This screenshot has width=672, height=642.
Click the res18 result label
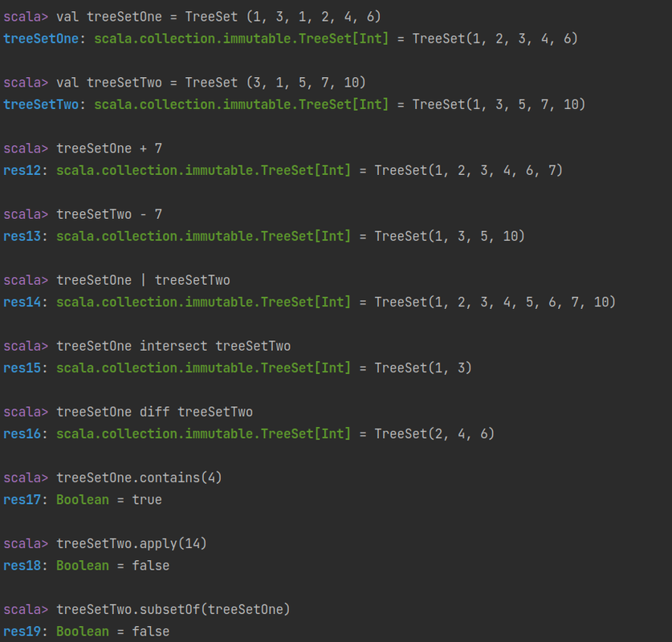[22, 566]
